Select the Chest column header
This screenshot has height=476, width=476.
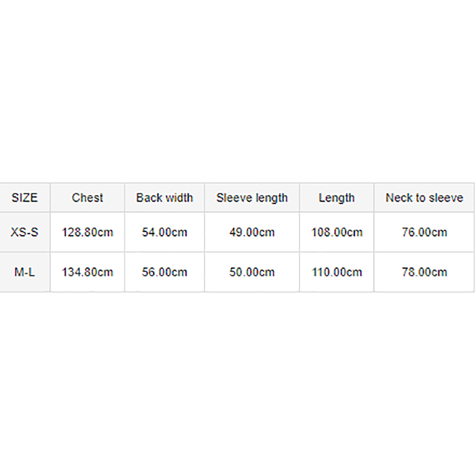pyautogui.click(x=88, y=198)
